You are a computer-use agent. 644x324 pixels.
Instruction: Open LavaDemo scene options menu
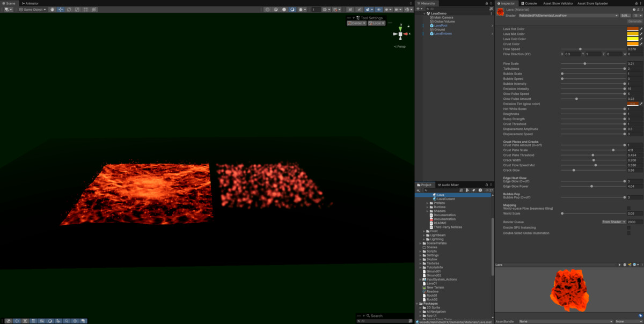click(491, 13)
